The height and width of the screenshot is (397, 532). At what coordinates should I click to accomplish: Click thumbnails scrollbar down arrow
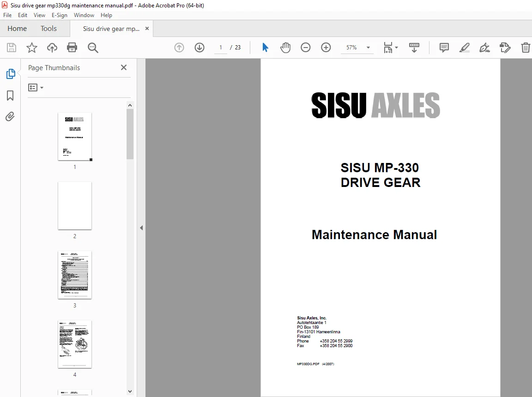130,391
